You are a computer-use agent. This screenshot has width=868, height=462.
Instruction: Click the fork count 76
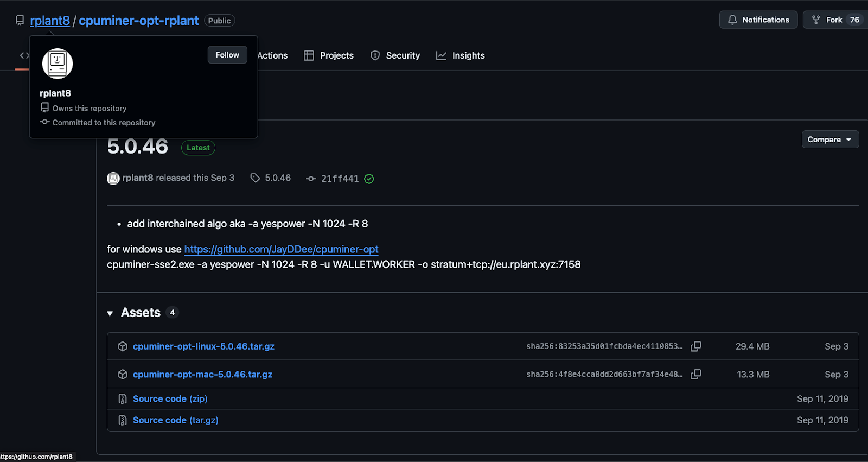(x=854, y=20)
